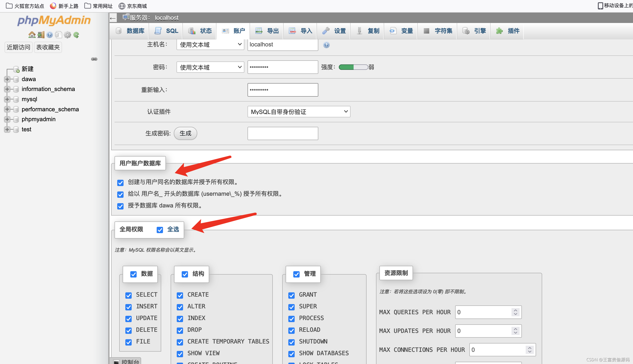Click the 导出 export tab icon
The height and width of the screenshot is (364, 633).
259,31
